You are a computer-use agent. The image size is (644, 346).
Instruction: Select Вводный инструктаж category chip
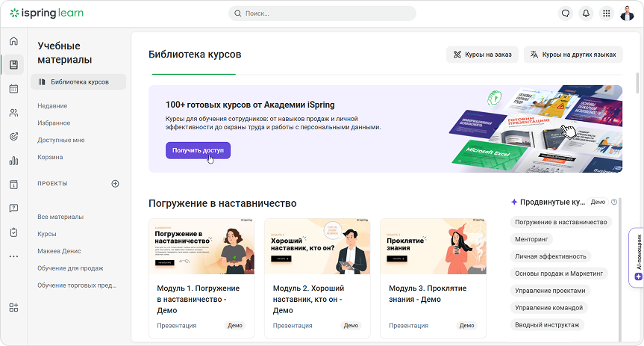547,325
